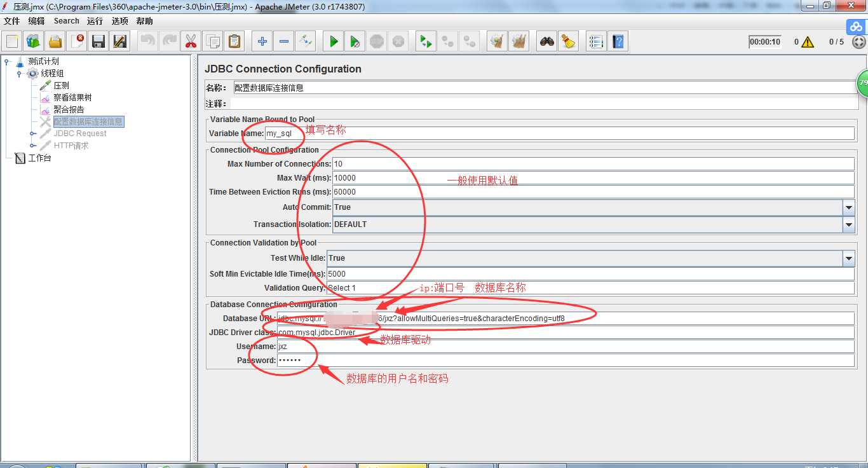Select JDBC Request in the tree
The height and width of the screenshot is (468, 868).
tap(80, 134)
